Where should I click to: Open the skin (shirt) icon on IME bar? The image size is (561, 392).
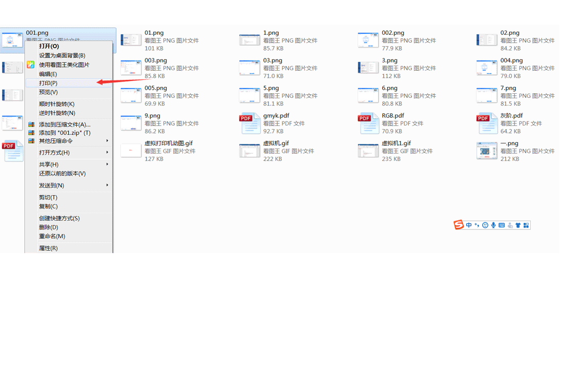518,225
